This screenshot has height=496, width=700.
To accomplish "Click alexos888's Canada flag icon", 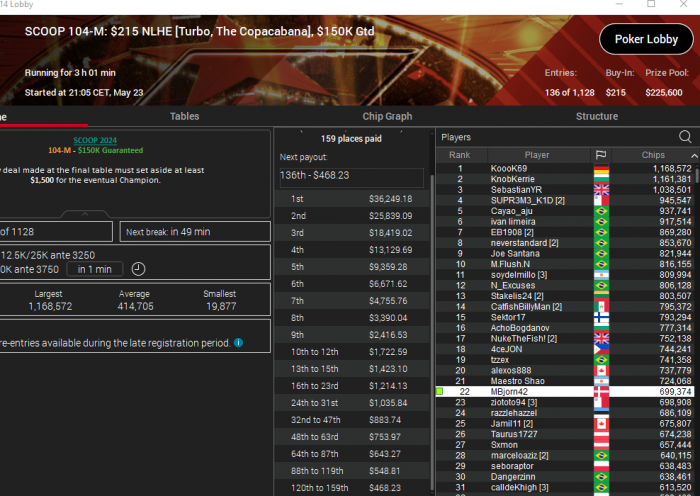I will point(601,371).
